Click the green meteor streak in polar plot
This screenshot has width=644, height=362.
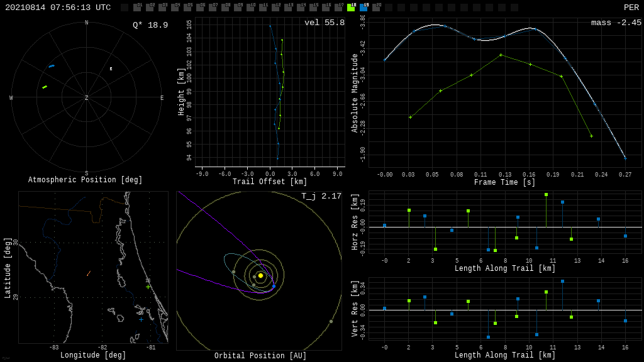[45, 87]
